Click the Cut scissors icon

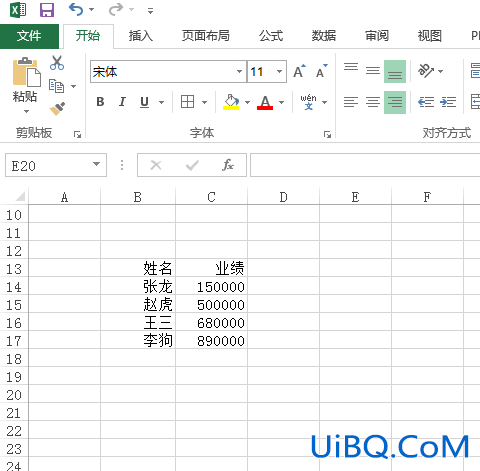pyautogui.click(x=57, y=63)
